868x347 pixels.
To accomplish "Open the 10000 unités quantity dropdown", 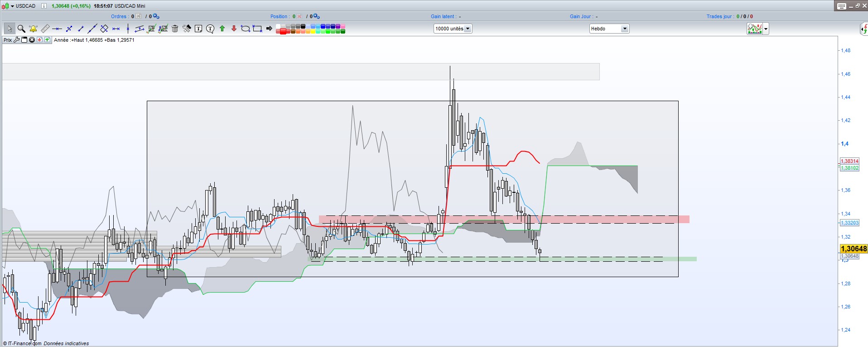I will 468,29.
